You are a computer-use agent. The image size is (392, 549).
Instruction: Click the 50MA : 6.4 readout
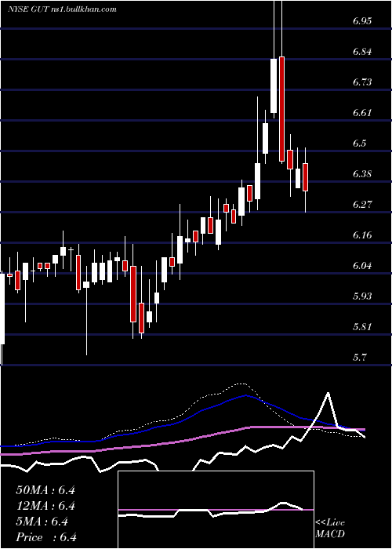(45, 490)
